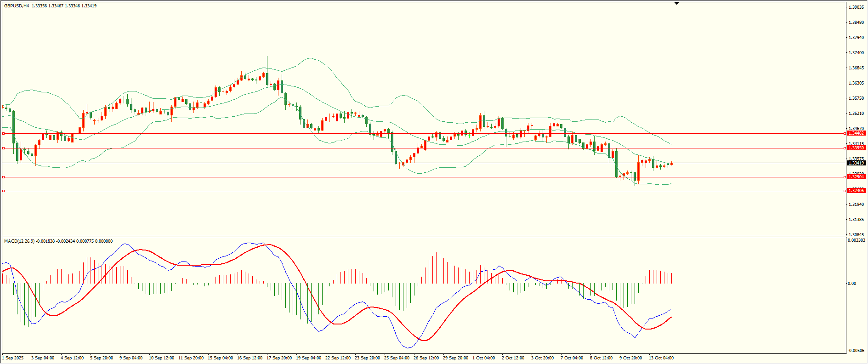Click the chart shift triangle marker at top
The width and height of the screenshot is (868, 364).
pyautogui.click(x=676, y=4)
